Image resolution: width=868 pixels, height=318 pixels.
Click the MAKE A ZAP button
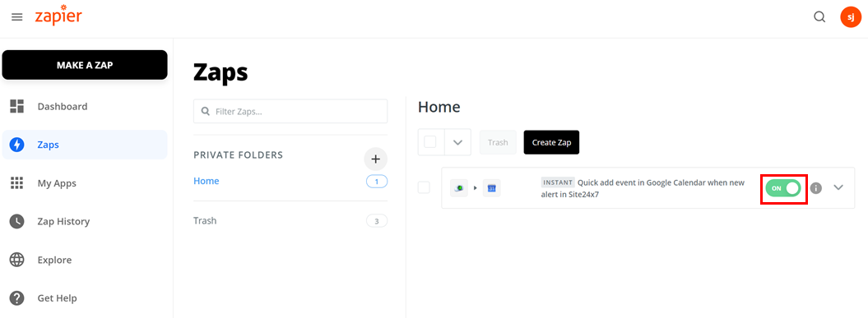click(x=85, y=65)
